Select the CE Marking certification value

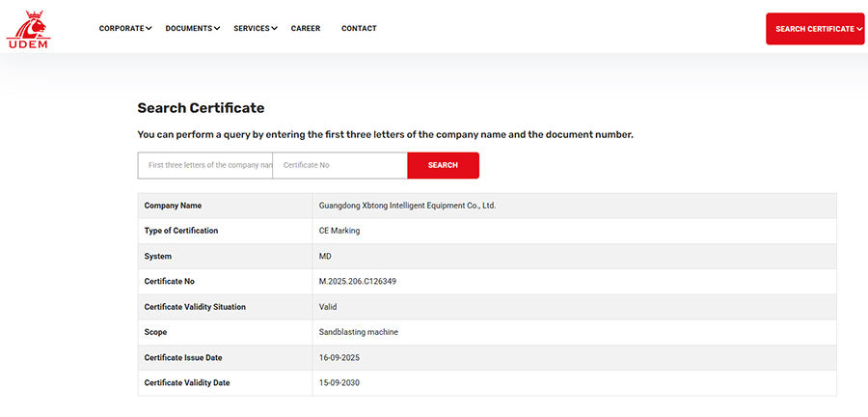pyautogui.click(x=339, y=231)
